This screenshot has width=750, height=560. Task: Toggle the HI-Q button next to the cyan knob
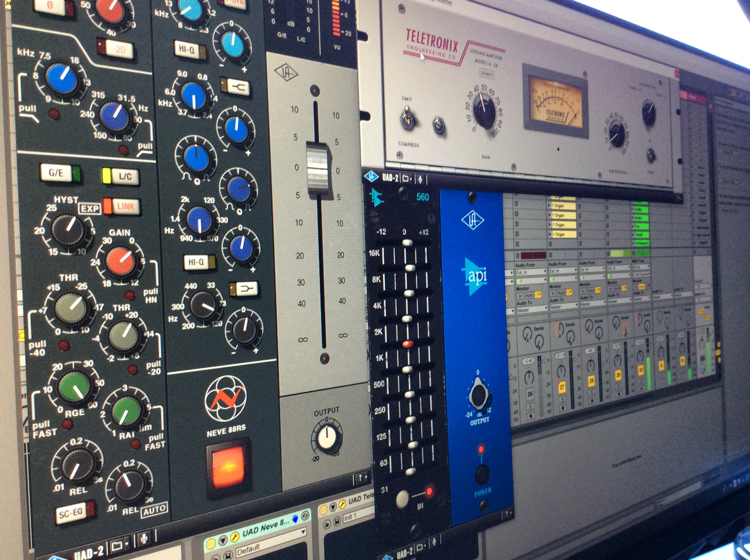pyautogui.click(x=190, y=50)
